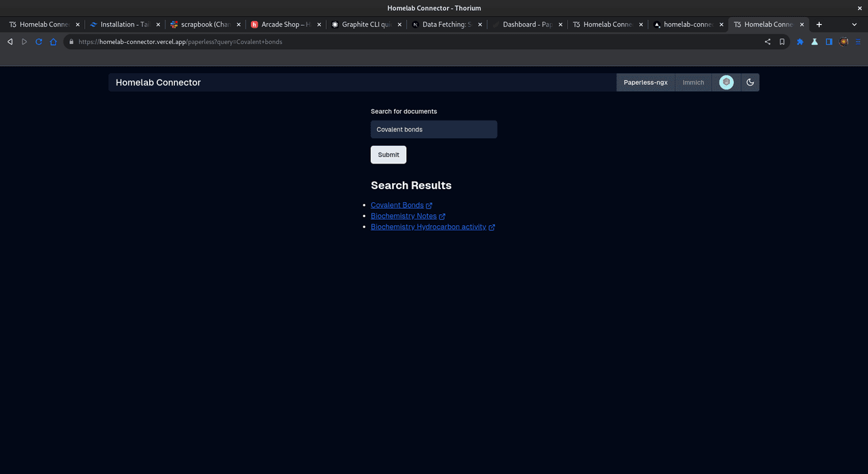Switch to the Immich section

pyautogui.click(x=693, y=83)
